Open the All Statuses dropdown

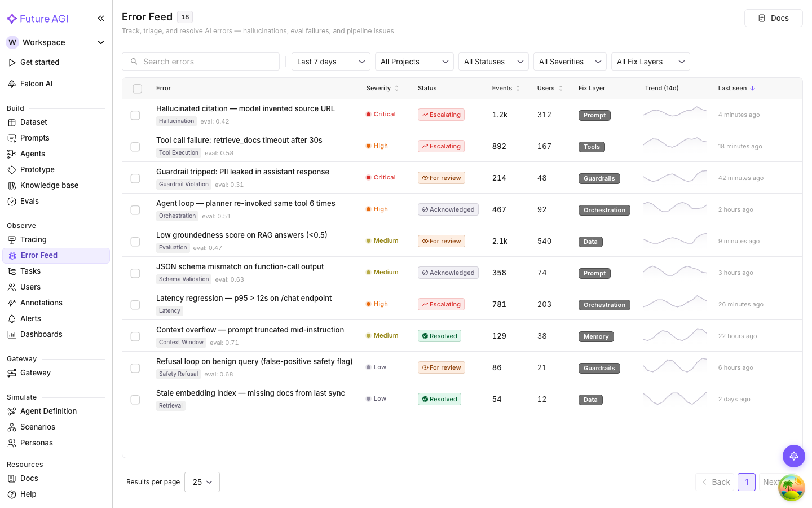point(493,62)
